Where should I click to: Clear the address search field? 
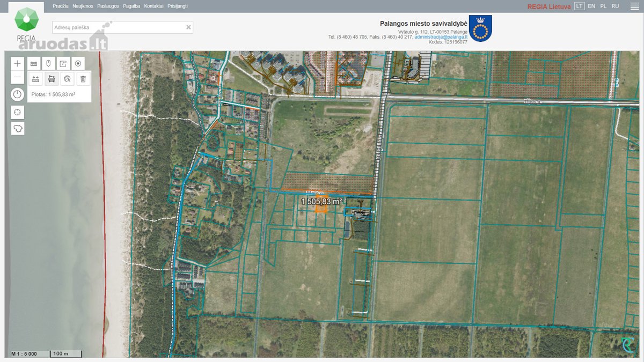click(x=188, y=27)
